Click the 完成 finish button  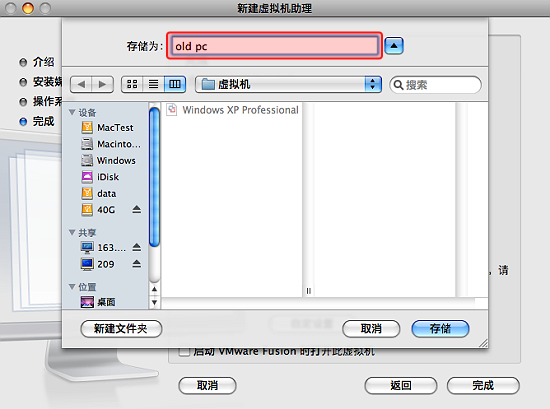click(483, 385)
